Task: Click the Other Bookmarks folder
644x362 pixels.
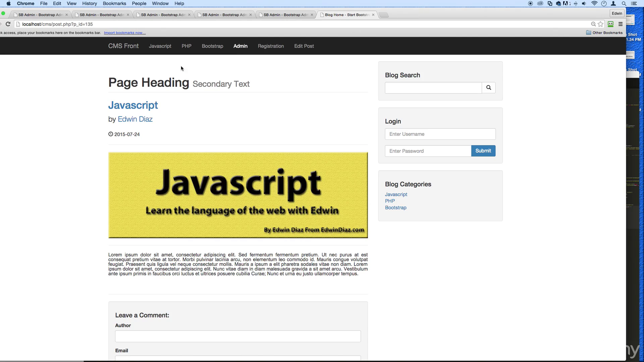Action: click(604, 33)
